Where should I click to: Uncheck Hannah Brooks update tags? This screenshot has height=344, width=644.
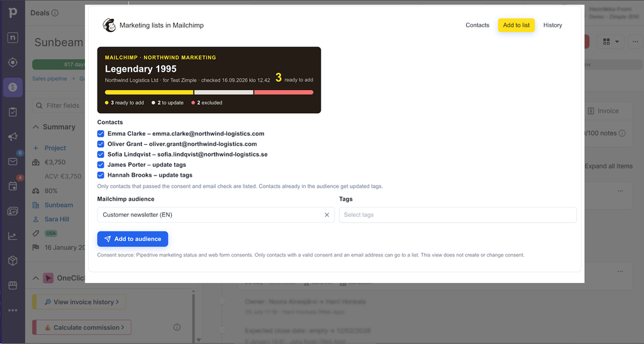tap(101, 175)
